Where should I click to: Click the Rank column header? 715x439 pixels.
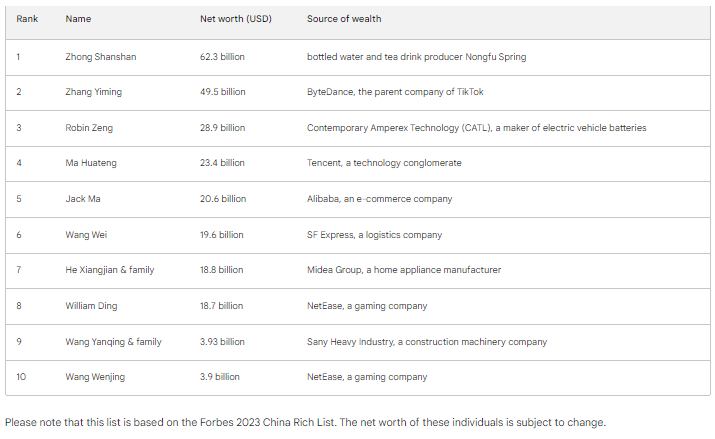coord(27,19)
